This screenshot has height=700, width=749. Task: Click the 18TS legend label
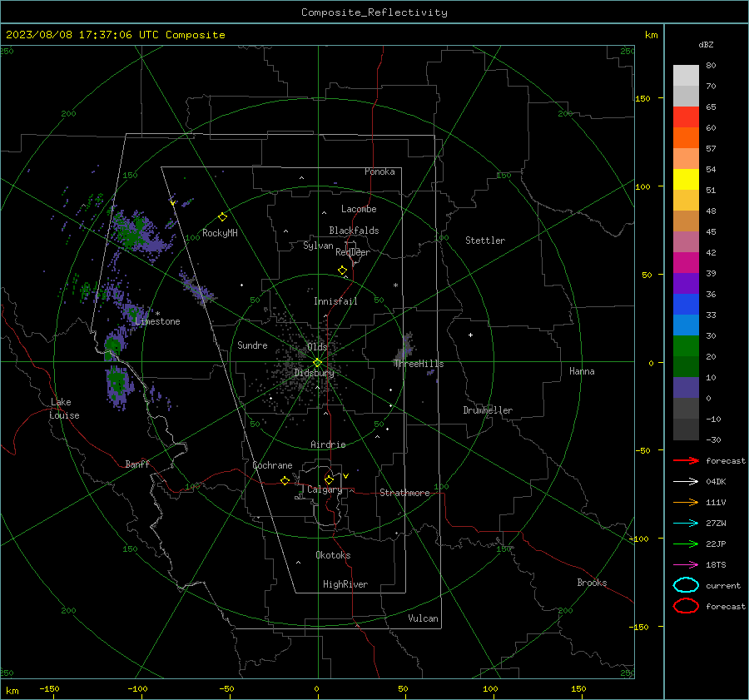(x=716, y=565)
